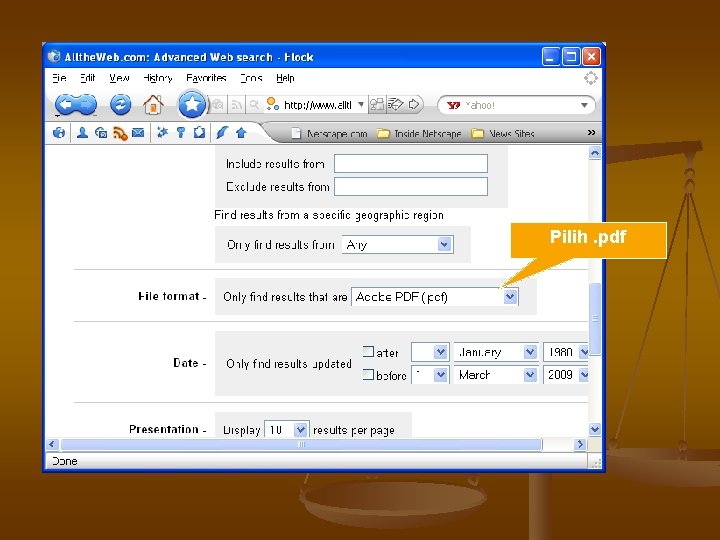Image resolution: width=720 pixels, height=540 pixels.
Task: Open the address bar URL history dropdown
Action: pyautogui.click(x=361, y=105)
